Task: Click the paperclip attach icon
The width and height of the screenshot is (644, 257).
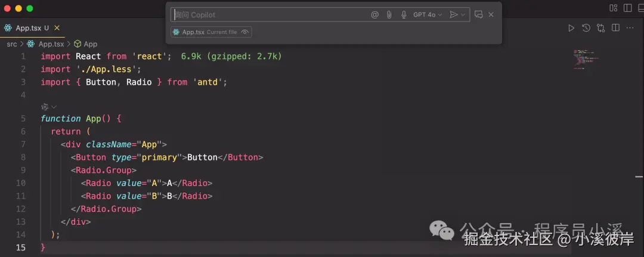Action: [389, 15]
